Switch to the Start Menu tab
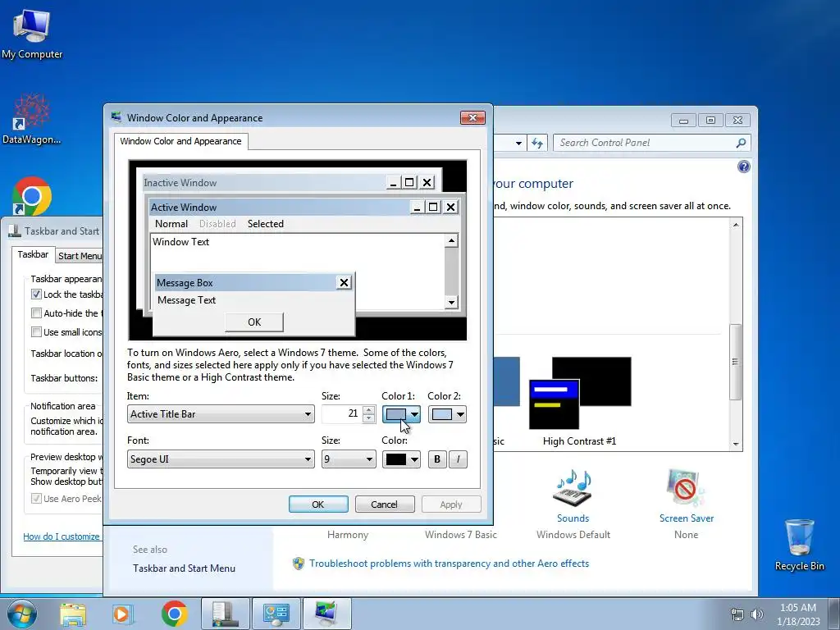840x630 pixels. pos(80,256)
